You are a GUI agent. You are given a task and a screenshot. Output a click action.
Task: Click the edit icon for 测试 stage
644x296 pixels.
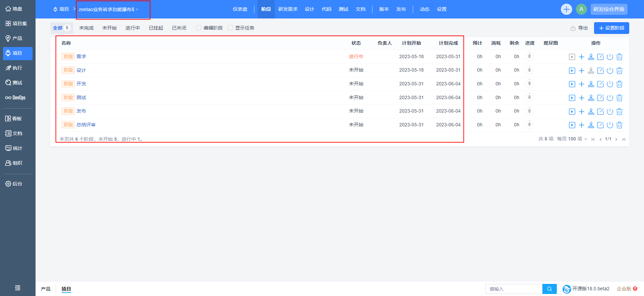click(600, 98)
